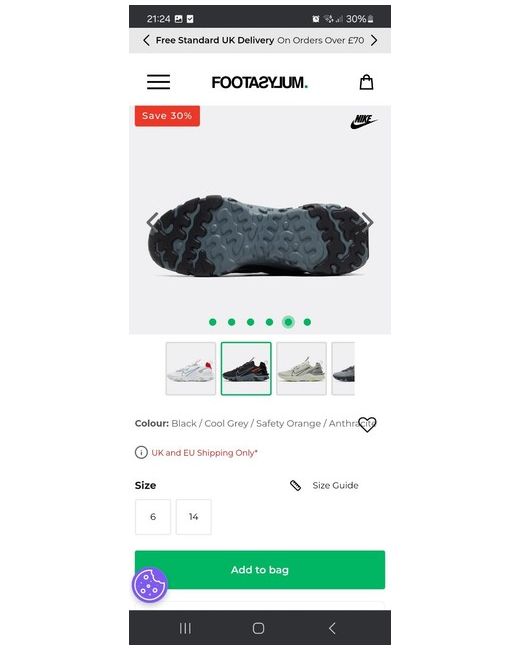This screenshot has height=650, width=520.
Task: Tap the shipping info circle icon
Action: pos(141,452)
